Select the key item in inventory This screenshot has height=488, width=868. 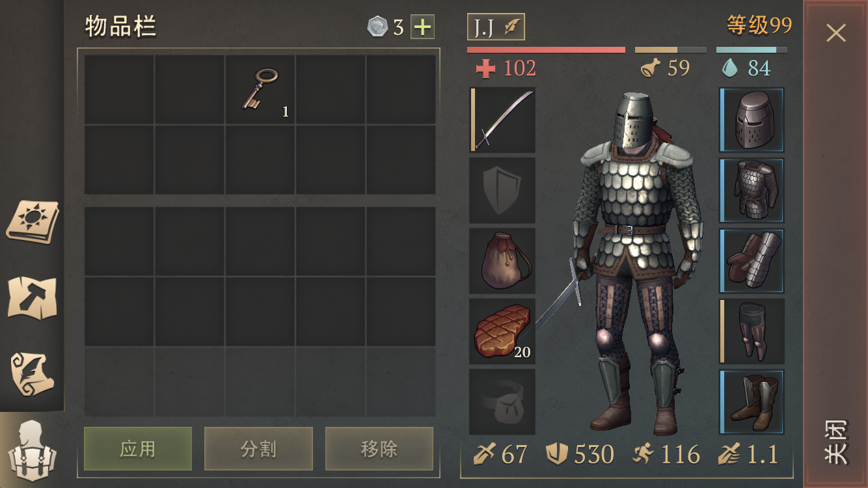click(260, 90)
